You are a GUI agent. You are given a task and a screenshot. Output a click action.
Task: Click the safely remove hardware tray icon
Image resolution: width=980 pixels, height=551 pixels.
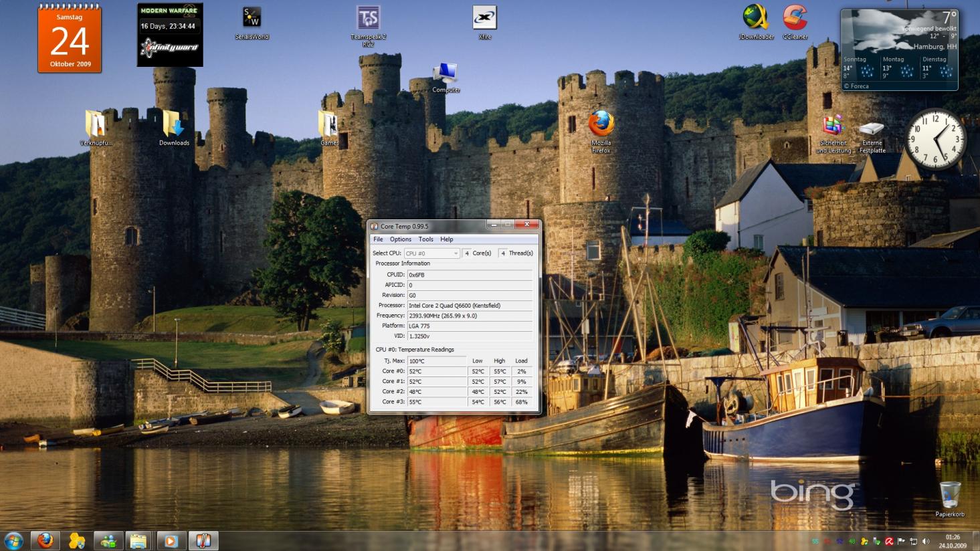pyautogui.click(x=876, y=542)
